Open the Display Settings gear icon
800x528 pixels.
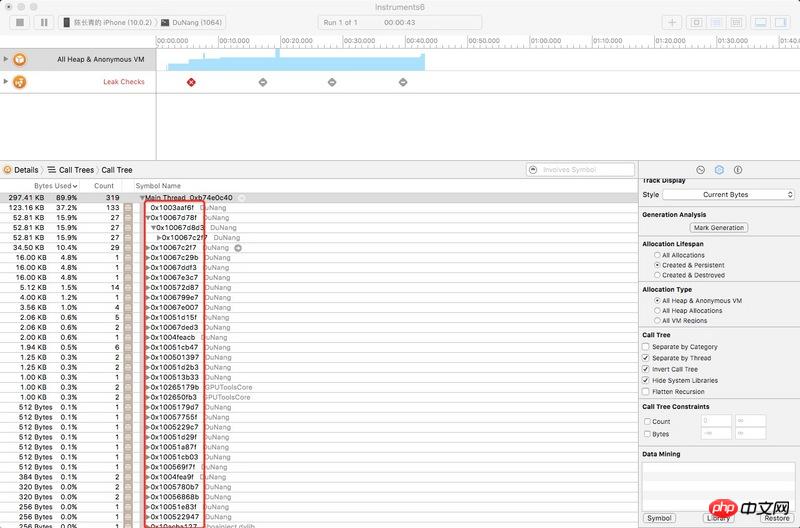719,170
